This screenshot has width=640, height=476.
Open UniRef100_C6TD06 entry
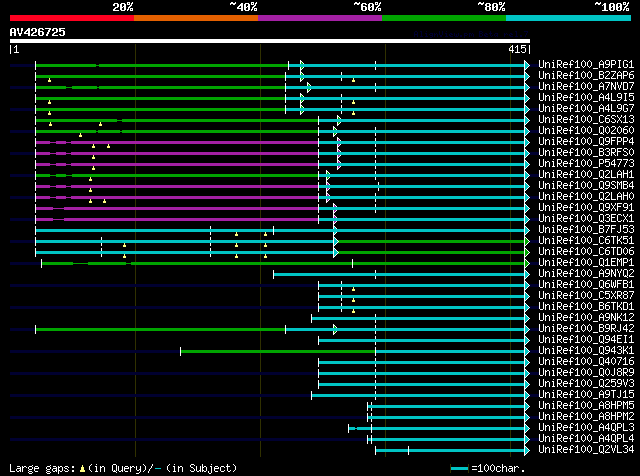click(586, 252)
